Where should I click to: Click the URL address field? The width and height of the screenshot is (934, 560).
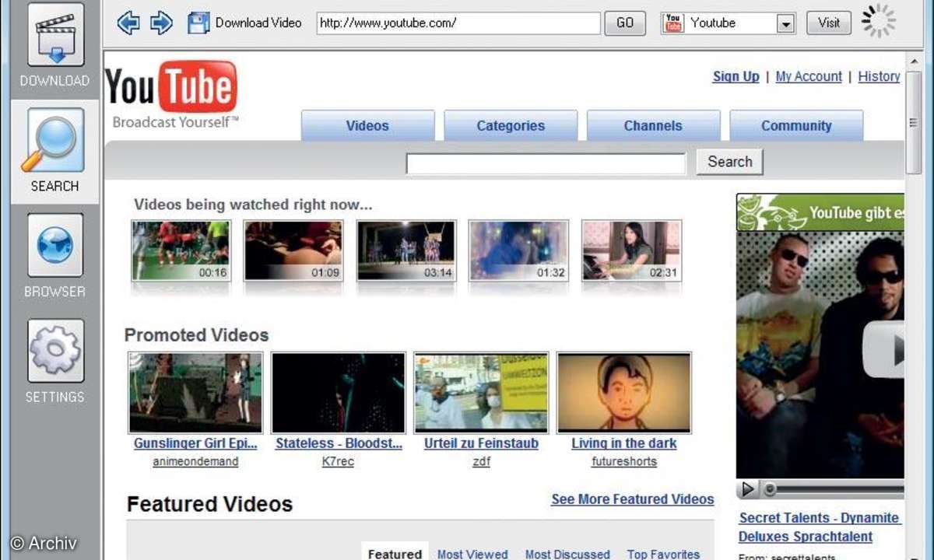pyautogui.click(x=458, y=23)
